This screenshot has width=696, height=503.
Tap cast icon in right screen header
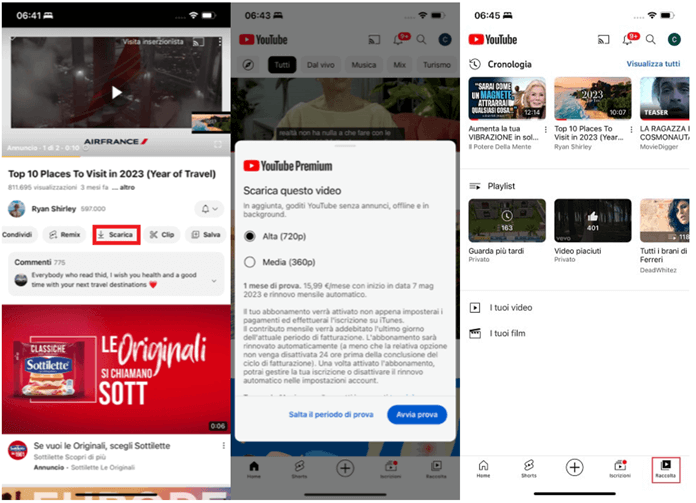pos(604,40)
